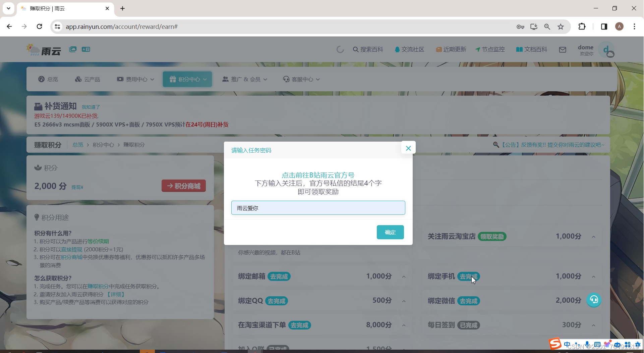The height and width of the screenshot is (353, 644).
Task: Collapse the 绑定邮箱 task row
Action: click(404, 276)
